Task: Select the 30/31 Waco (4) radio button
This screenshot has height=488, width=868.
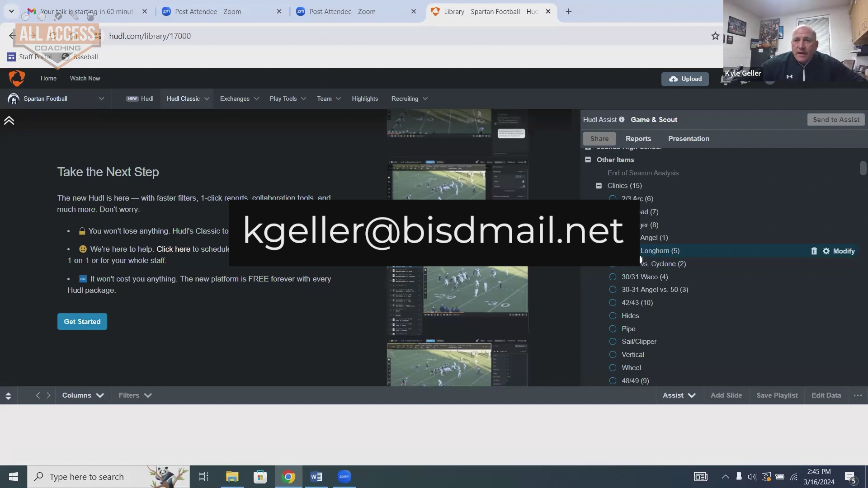Action: 613,277
